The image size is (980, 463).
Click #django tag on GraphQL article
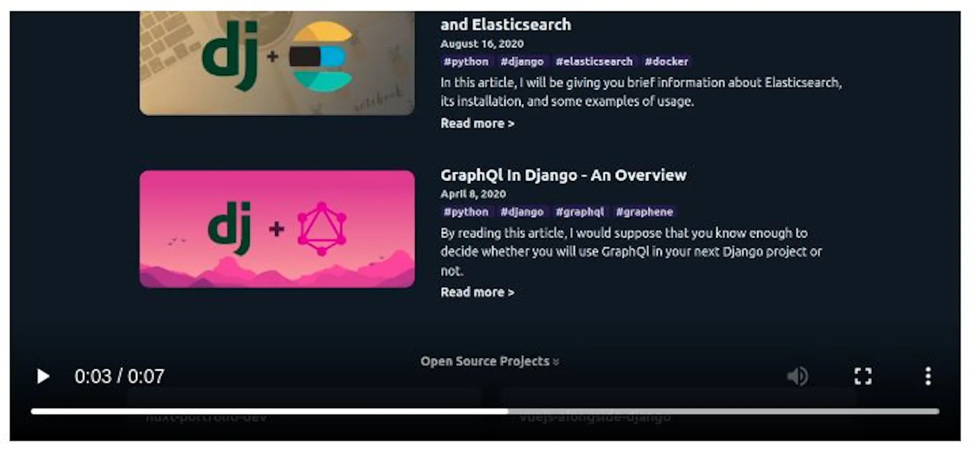point(522,212)
